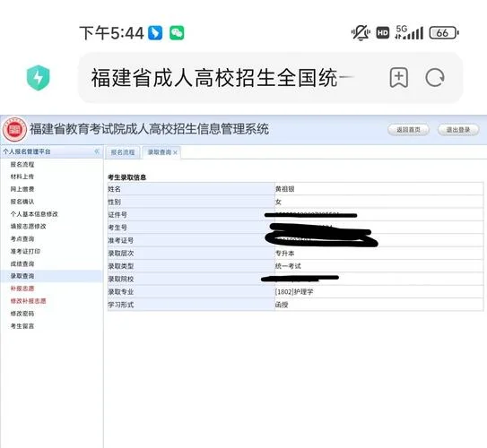Tap the green security shield icon

[x=39, y=78]
